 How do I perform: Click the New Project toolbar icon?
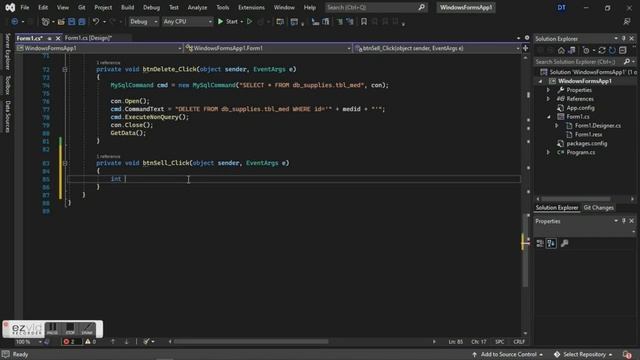click(45, 22)
